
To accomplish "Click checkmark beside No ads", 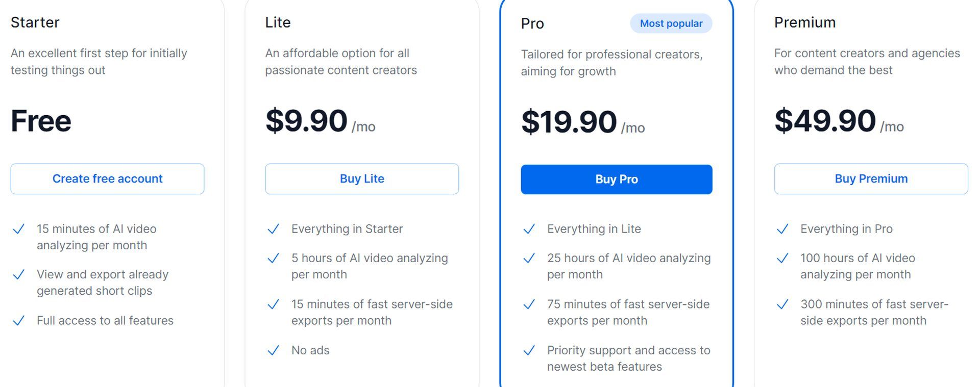I will click(x=273, y=350).
